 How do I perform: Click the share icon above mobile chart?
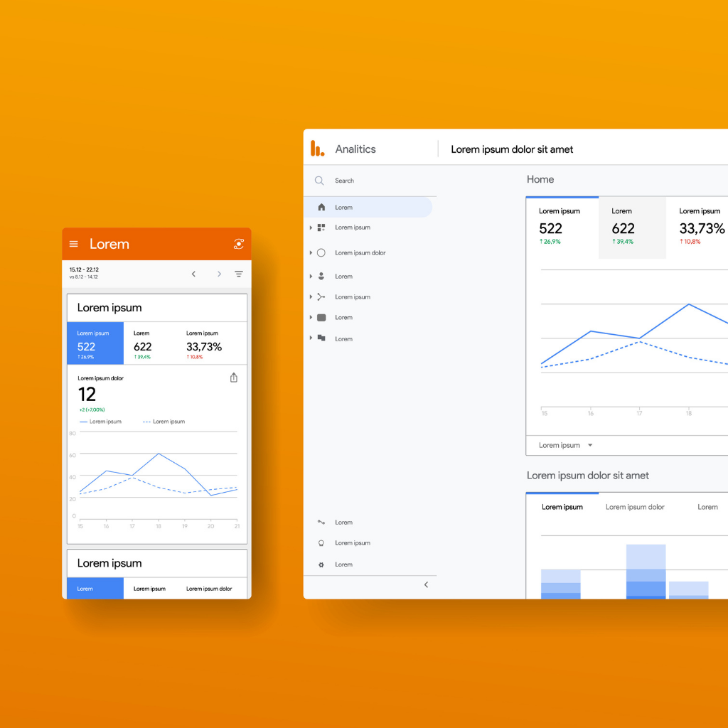234,378
